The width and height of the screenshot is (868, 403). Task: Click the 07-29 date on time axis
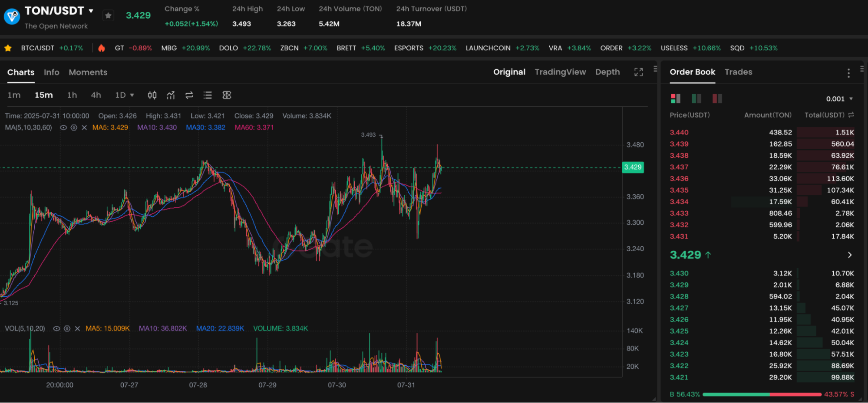pos(267,385)
